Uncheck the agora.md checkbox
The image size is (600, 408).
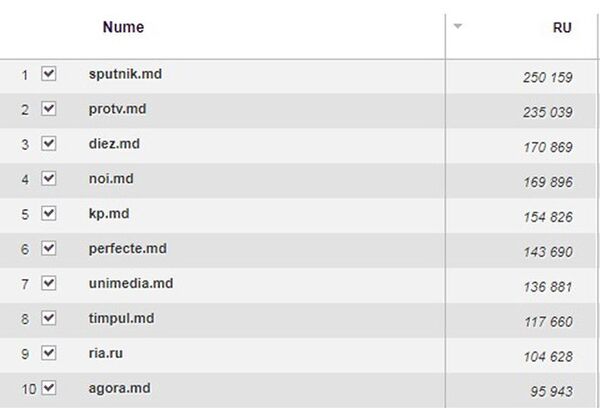point(49,388)
